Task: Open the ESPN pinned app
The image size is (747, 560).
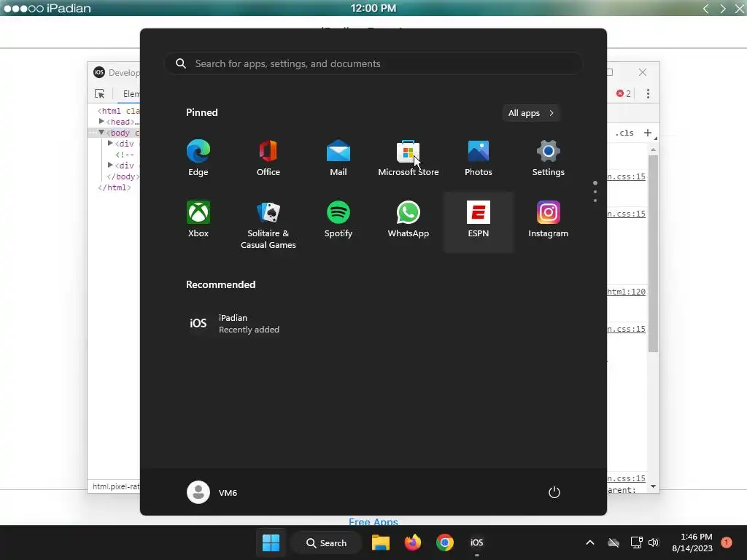Action: 479,222
